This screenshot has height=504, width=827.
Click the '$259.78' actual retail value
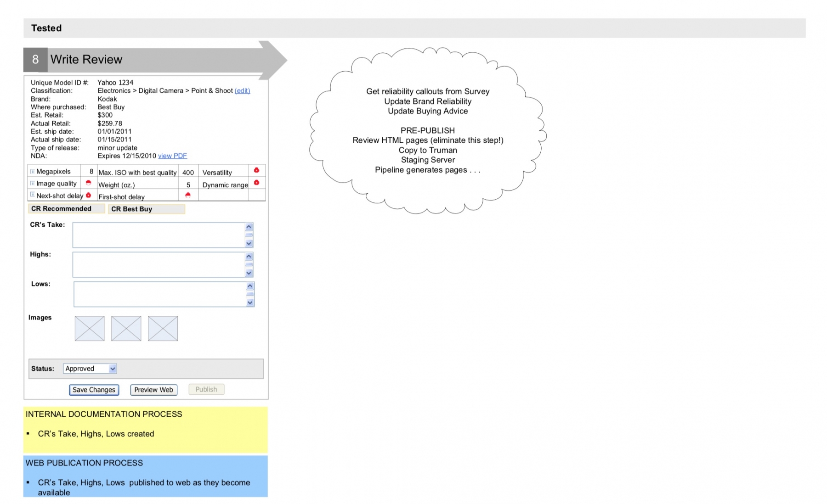coord(110,123)
